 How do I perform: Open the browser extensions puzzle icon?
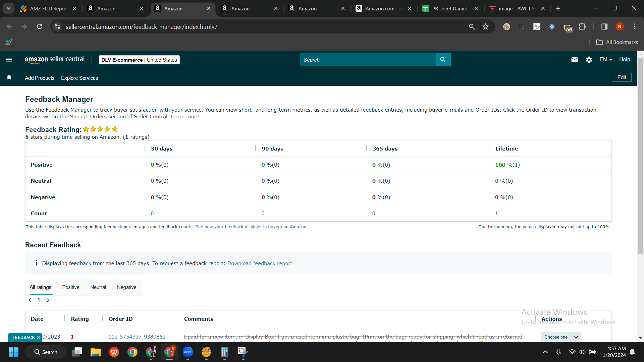[x=583, y=26]
